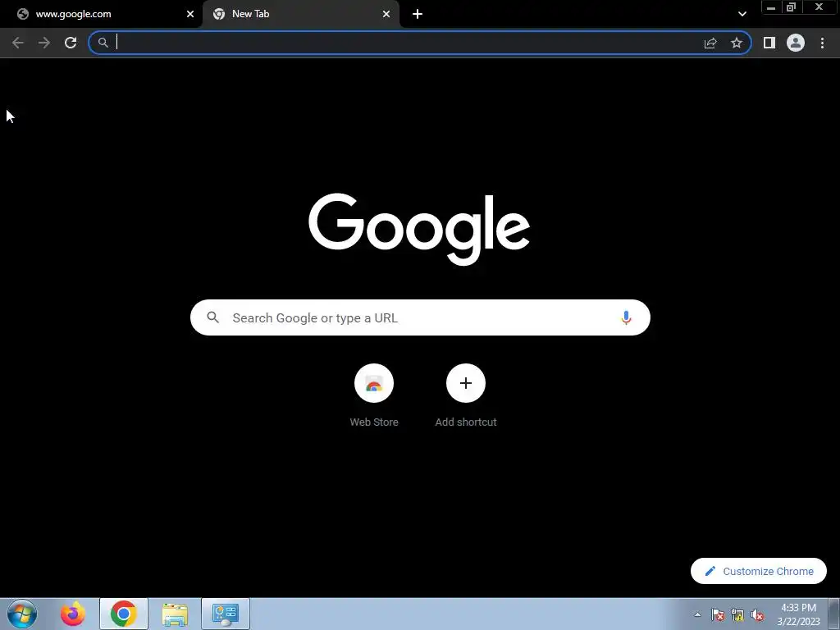Open the side panel icon

[769, 43]
